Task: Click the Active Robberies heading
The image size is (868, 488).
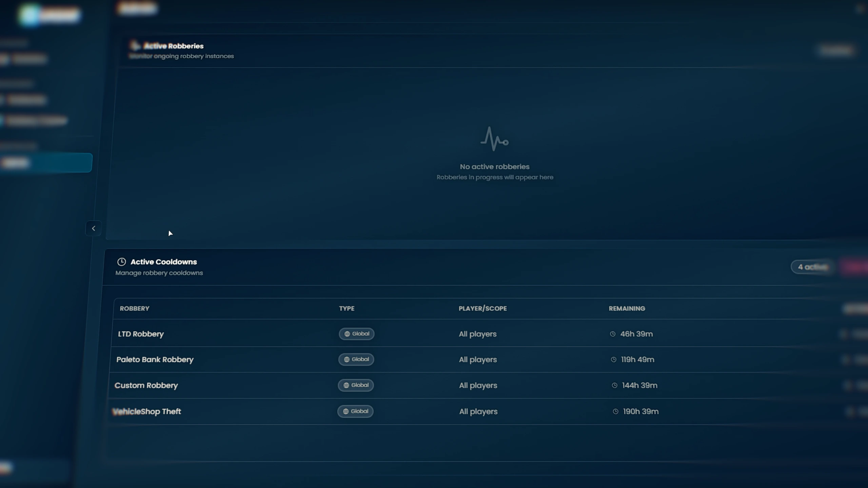Action: coord(173,46)
